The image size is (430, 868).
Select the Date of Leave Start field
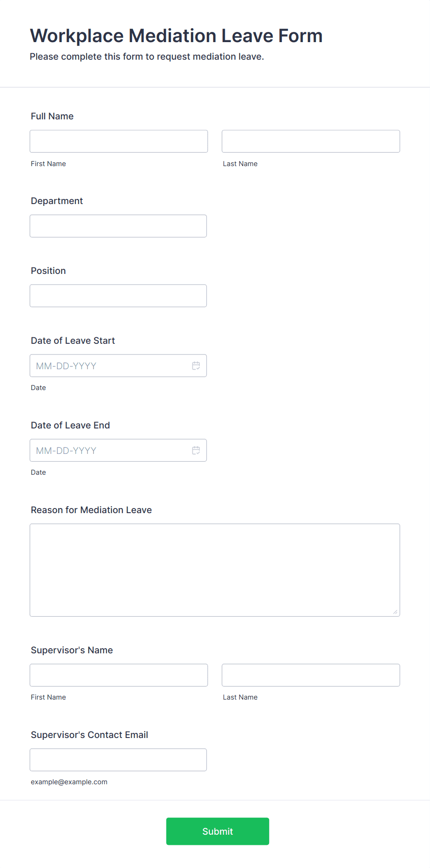coord(118,366)
